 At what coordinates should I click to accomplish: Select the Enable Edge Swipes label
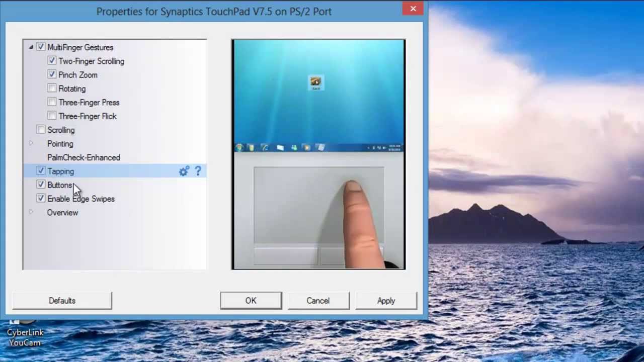click(x=81, y=199)
